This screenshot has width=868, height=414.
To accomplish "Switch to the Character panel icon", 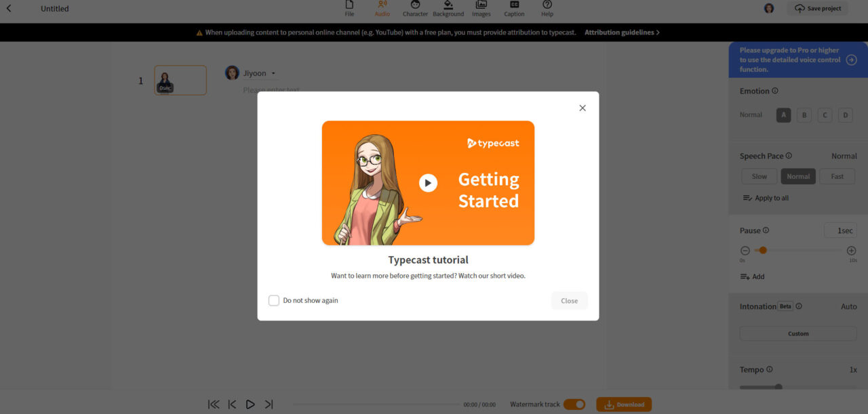I will [415, 9].
